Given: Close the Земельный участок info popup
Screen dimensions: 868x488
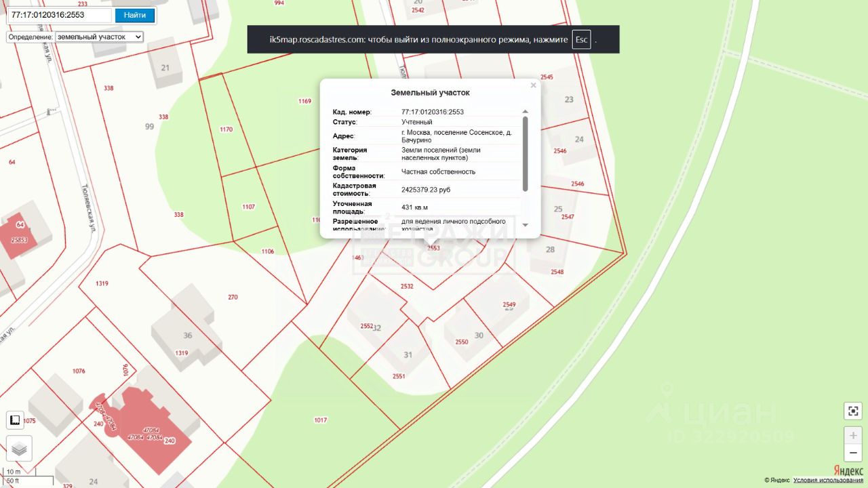Looking at the screenshot, I should 533,85.
